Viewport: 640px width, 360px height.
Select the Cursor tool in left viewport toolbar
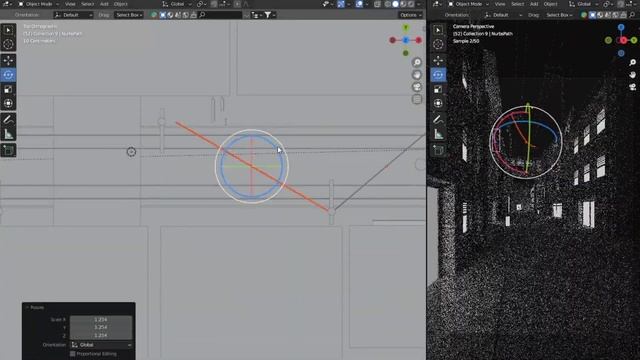[8, 44]
